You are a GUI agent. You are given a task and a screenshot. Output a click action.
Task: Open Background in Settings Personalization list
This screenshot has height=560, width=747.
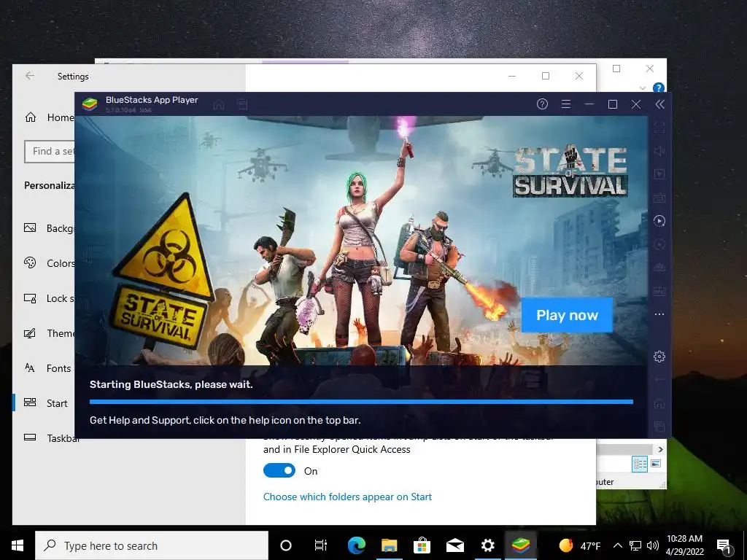click(50, 228)
